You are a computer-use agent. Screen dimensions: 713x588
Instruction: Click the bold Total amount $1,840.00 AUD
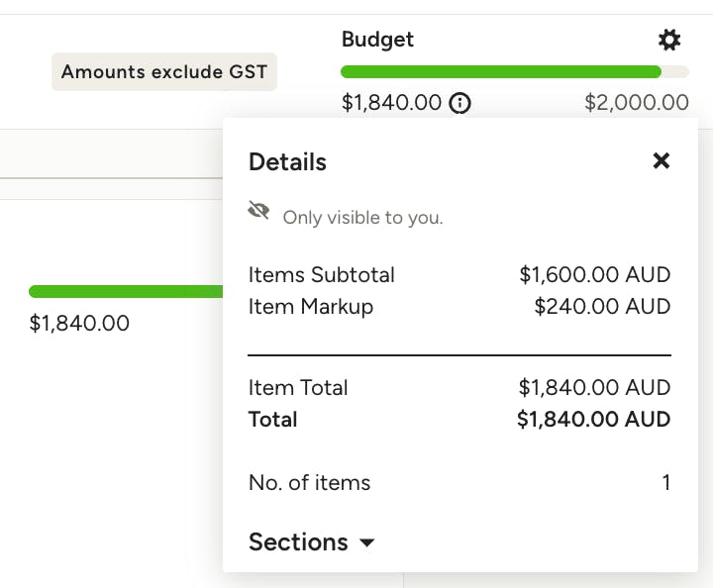coord(593,420)
